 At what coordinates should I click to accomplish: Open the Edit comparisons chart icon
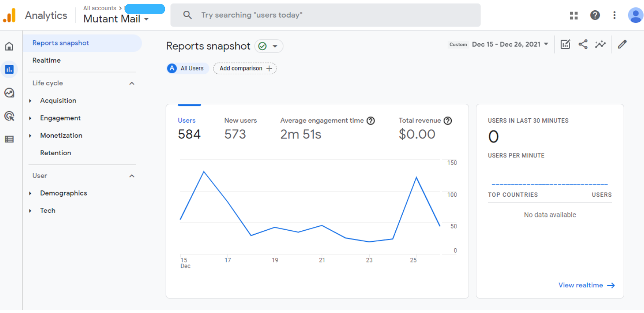pos(565,44)
